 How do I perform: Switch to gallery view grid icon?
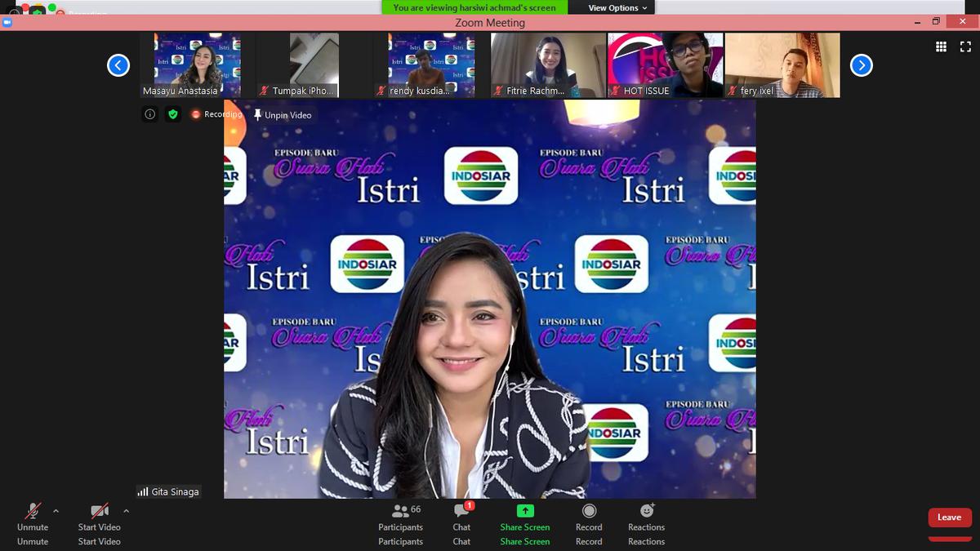[x=941, y=47]
